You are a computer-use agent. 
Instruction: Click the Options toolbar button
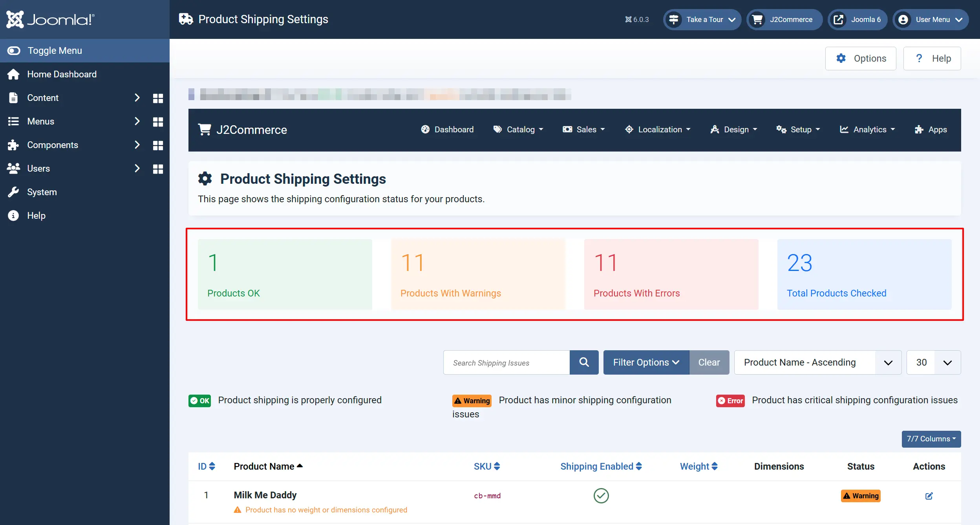tap(861, 59)
